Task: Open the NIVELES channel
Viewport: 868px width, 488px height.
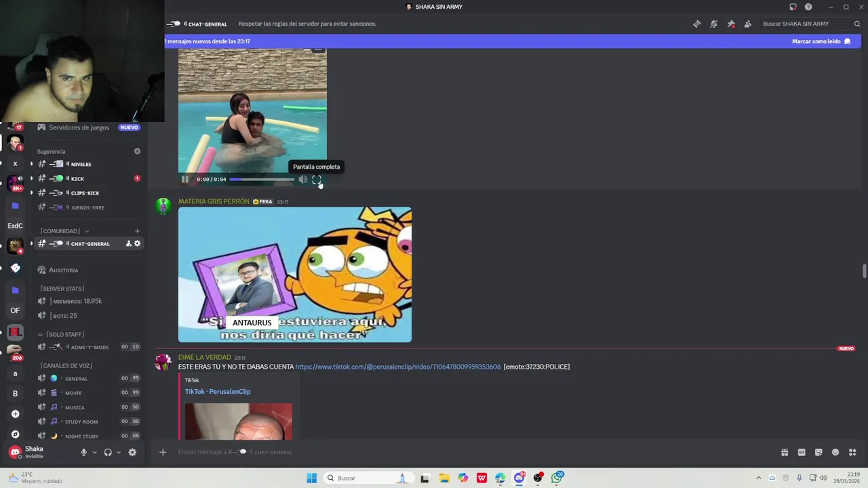Action: click(x=88, y=164)
